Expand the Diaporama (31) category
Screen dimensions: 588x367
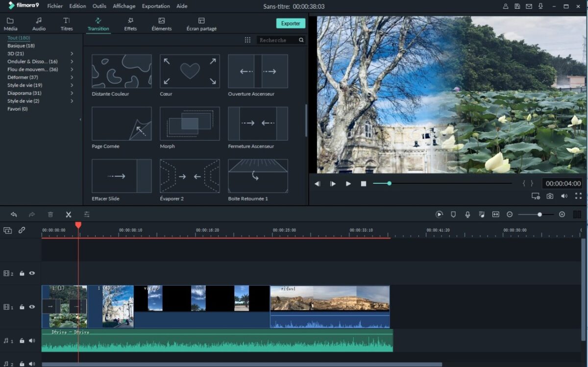point(72,93)
